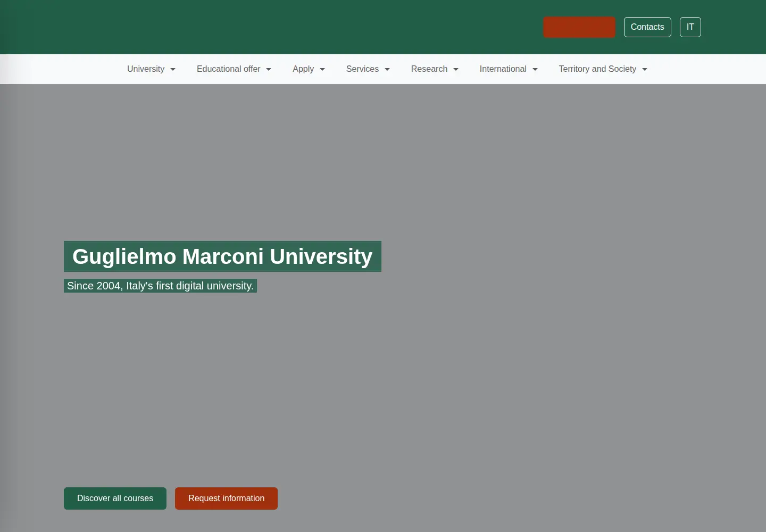Open the University dropdown menu
This screenshot has height=532, width=766.
[151, 69]
